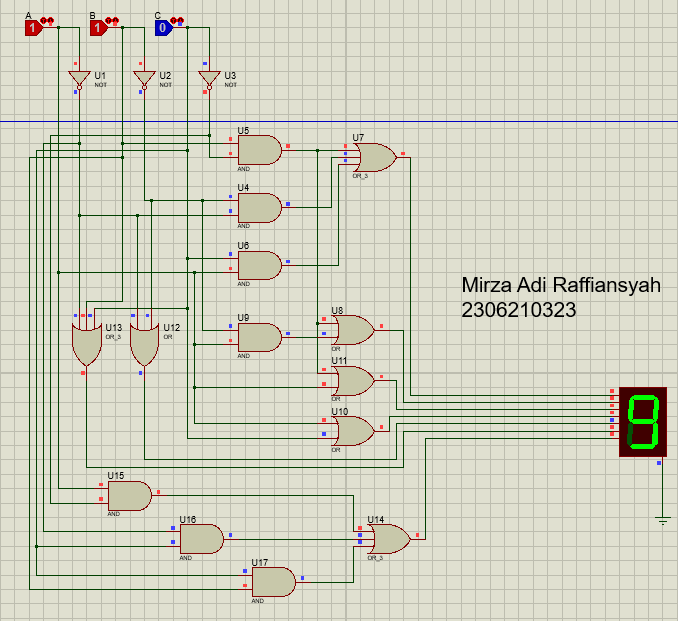Select the U10 OR gate

(x=353, y=431)
